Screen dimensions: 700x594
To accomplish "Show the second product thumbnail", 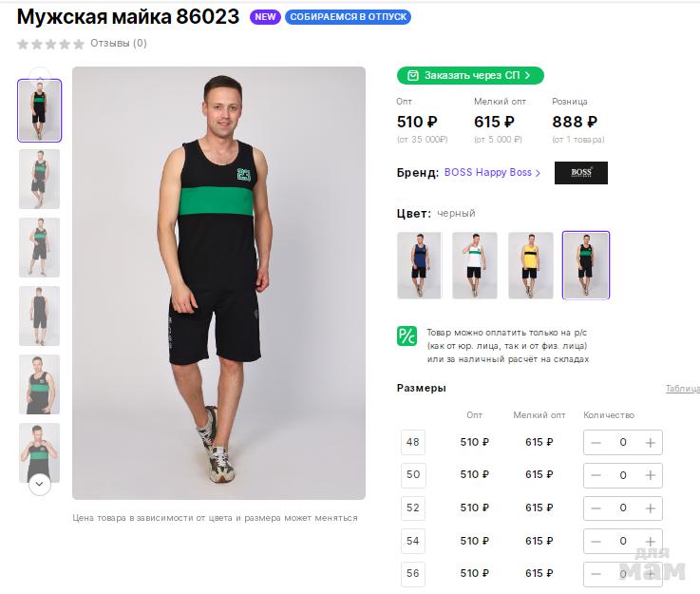I will click(39, 179).
